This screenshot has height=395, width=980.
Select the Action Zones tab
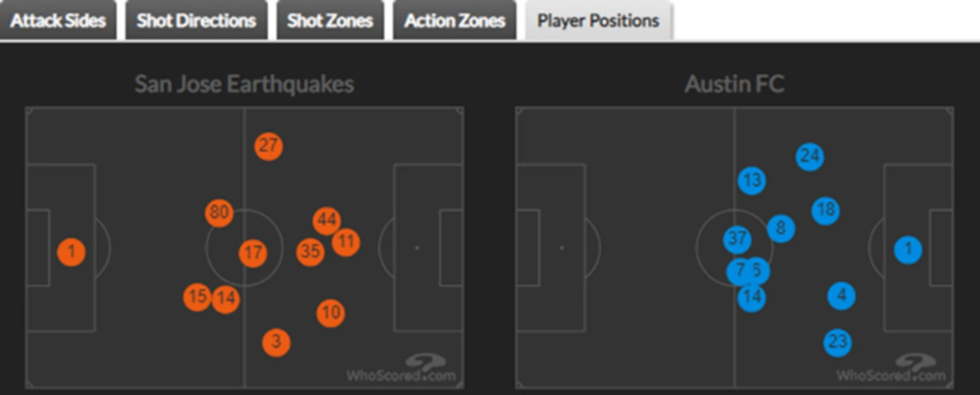(454, 21)
